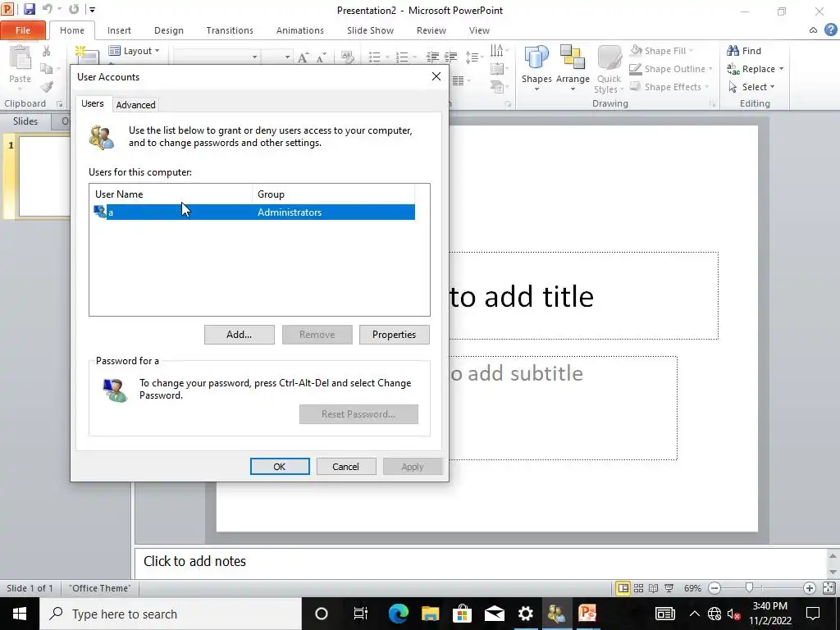Image resolution: width=840 pixels, height=630 pixels.
Task: Show hidden icons chevron in system tray
Action: [x=694, y=614]
